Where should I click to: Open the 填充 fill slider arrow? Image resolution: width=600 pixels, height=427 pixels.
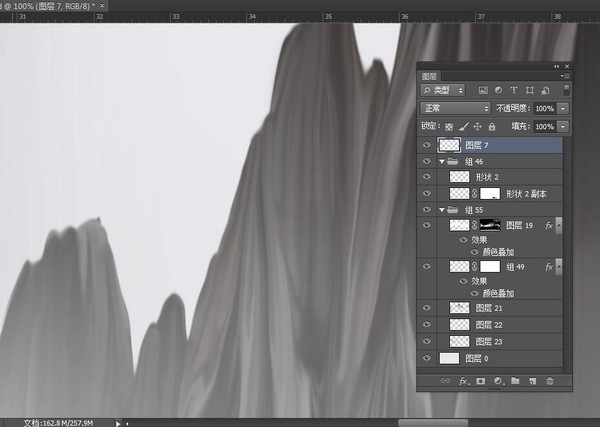point(563,126)
